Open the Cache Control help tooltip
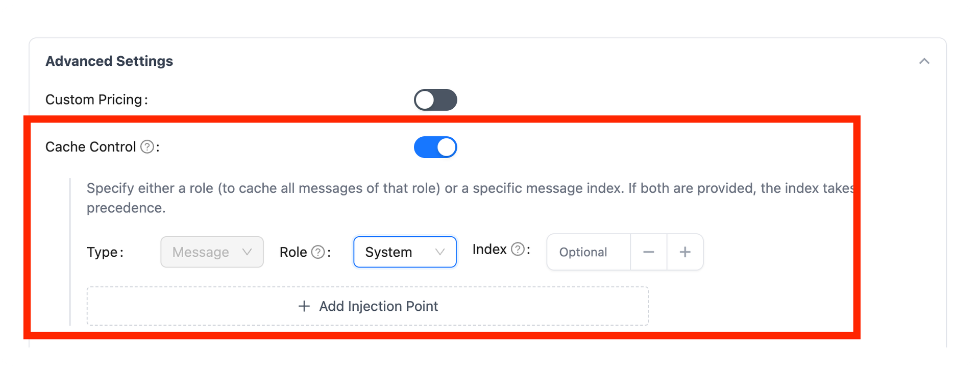Screen dimensions: 980x371 pyautogui.click(x=147, y=147)
